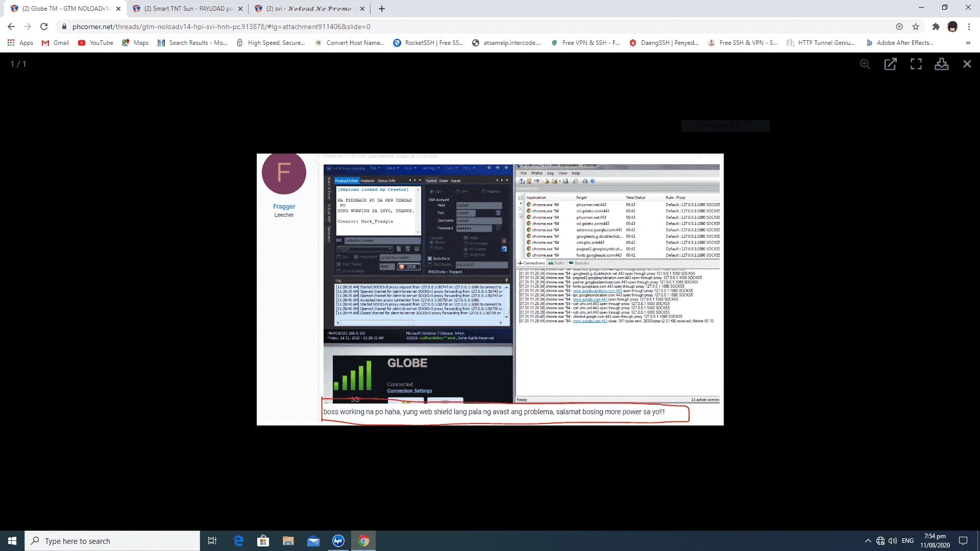Zoom into the lightbox image
The height and width of the screenshot is (551, 980).
click(x=865, y=64)
